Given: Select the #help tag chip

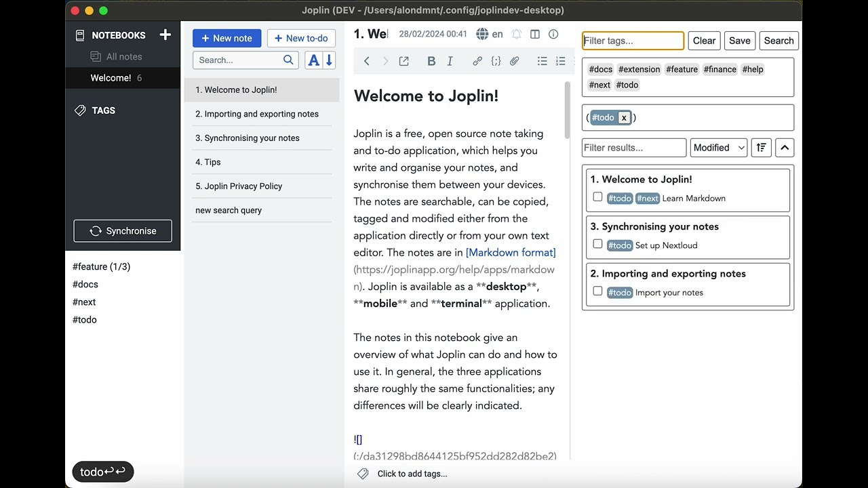Looking at the screenshot, I should click(753, 69).
